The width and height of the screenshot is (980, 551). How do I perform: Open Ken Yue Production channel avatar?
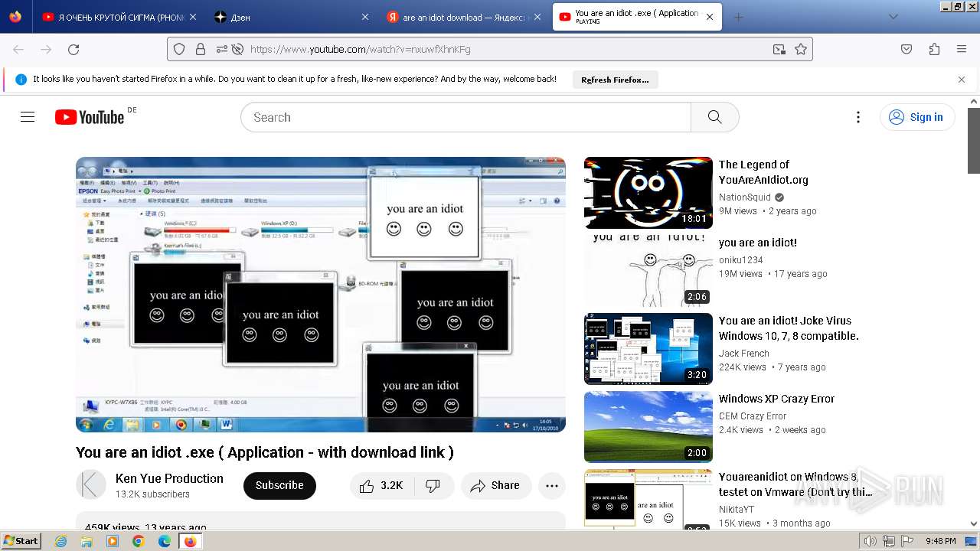[91, 485]
